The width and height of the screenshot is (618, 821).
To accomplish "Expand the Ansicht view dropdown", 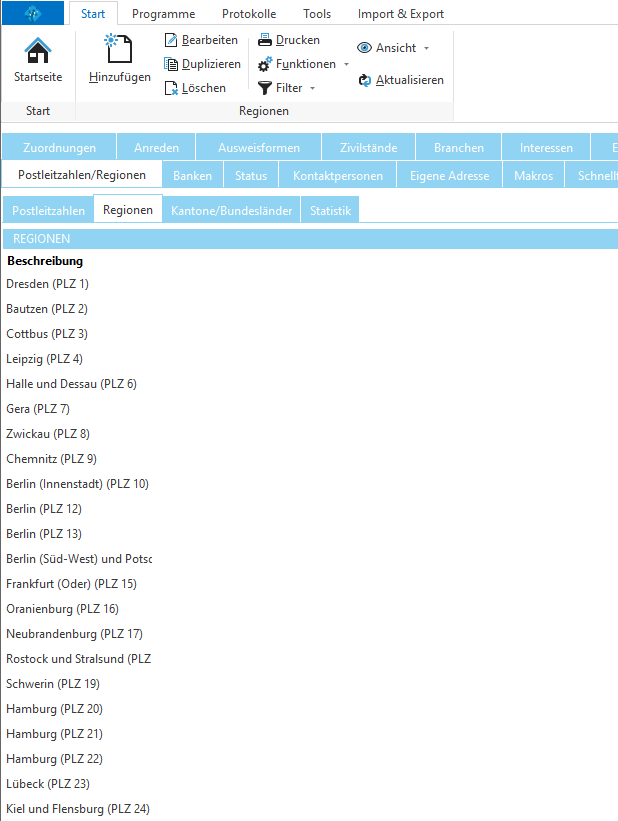I will (x=426, y=48).
